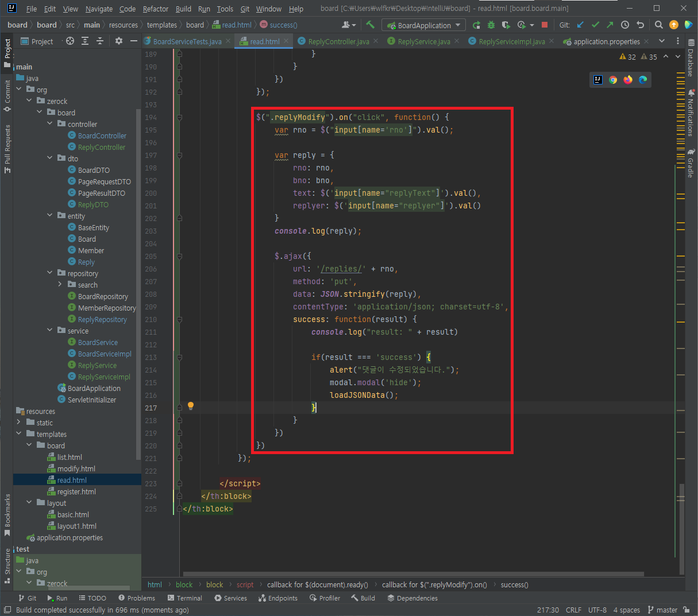The height and width of the screenshot is (616, 698).
Task: Open the Project panel gear options
Action: (x=119, y=41)
